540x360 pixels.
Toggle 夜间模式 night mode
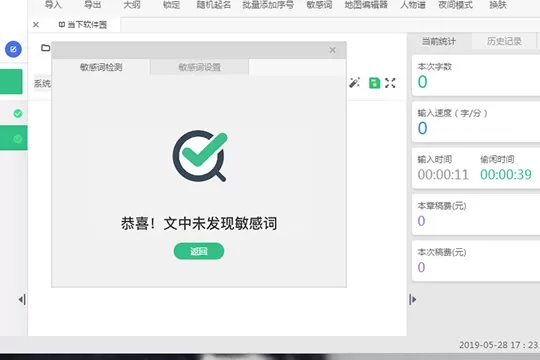pos(455,5)
